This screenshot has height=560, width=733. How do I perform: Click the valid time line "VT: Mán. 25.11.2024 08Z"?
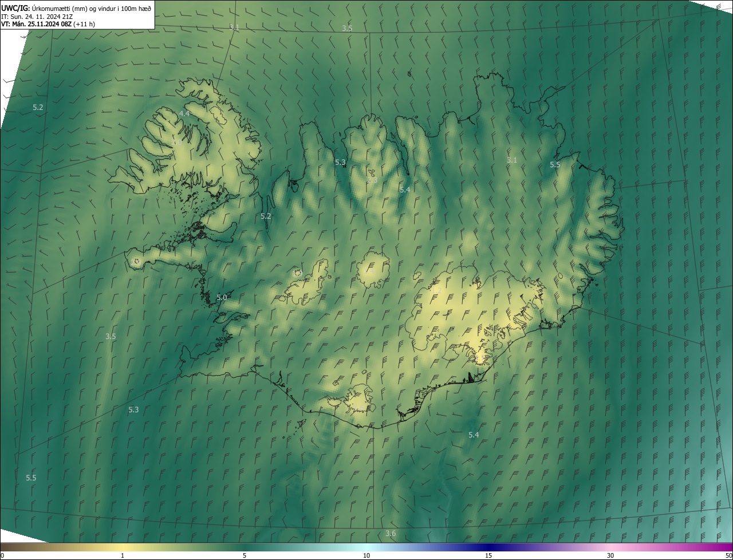pos(37,24)
